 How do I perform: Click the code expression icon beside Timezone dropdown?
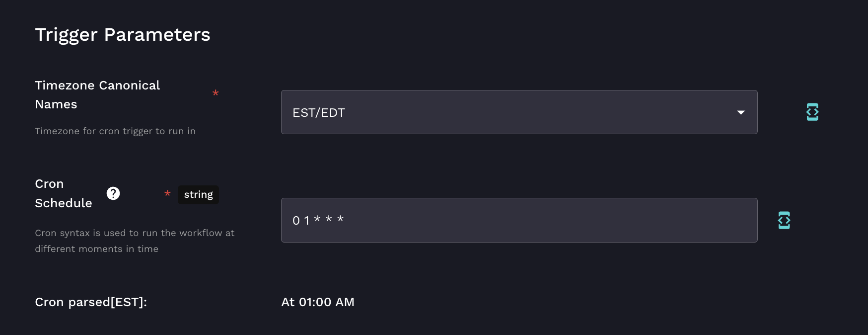point(812,112)
